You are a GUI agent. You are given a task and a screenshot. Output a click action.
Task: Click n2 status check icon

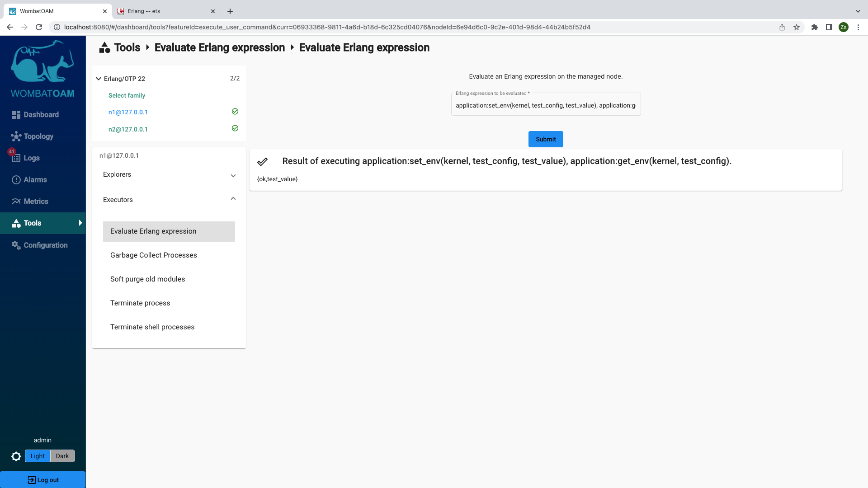pyautogui.click(x=235, y=128)
